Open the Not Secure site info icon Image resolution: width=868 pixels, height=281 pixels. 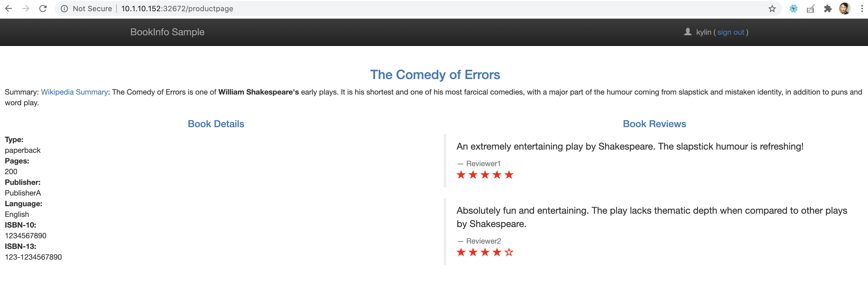pyautogui.click(x=64, y=9)
